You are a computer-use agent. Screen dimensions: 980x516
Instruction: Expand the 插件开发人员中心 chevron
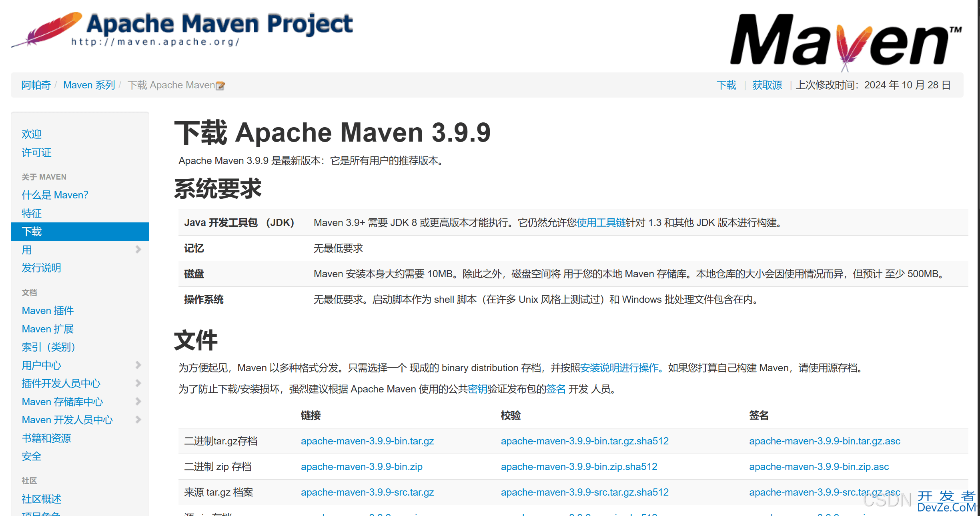click(138, 383)
